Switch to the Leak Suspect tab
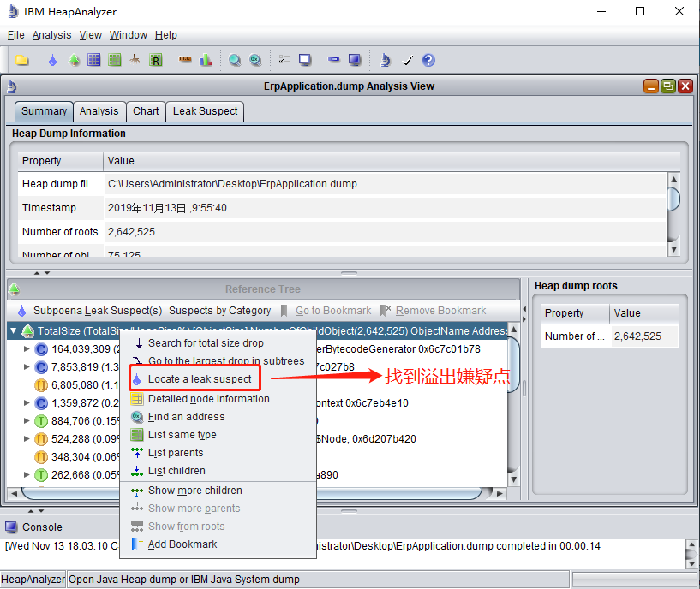This screenshot has height=589, width=700. tap(205, 111)
